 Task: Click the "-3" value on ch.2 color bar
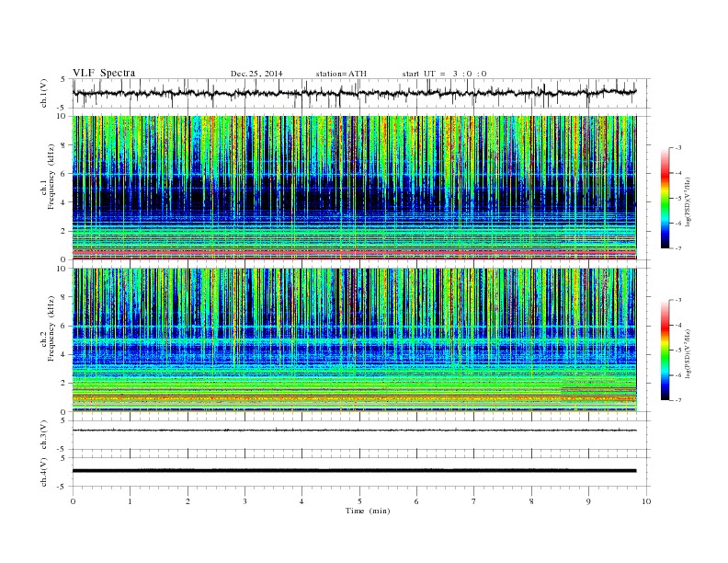coord(677,300)
